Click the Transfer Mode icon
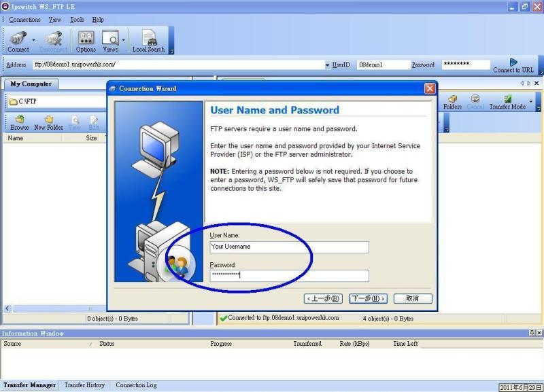 [507, 102]
